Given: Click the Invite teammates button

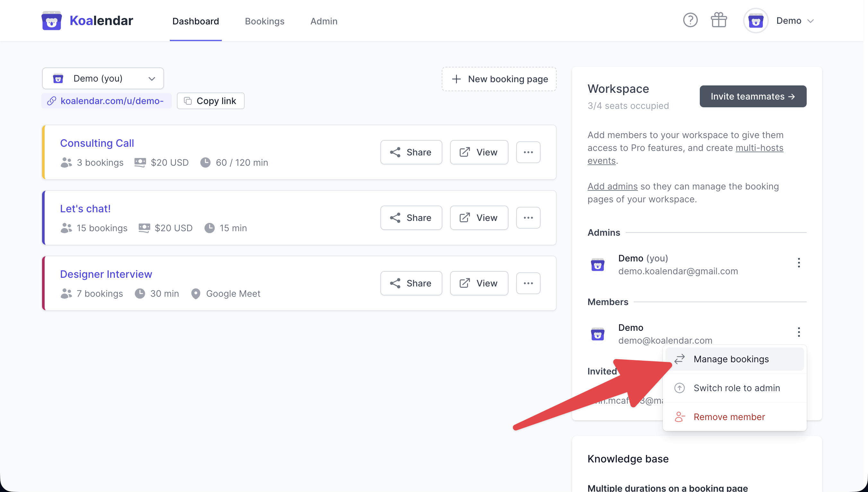Looking at the screenshot, I should (752, 97).
